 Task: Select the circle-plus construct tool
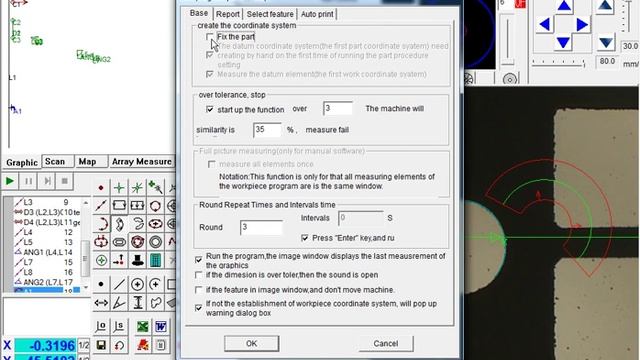(x=137, y=284)
